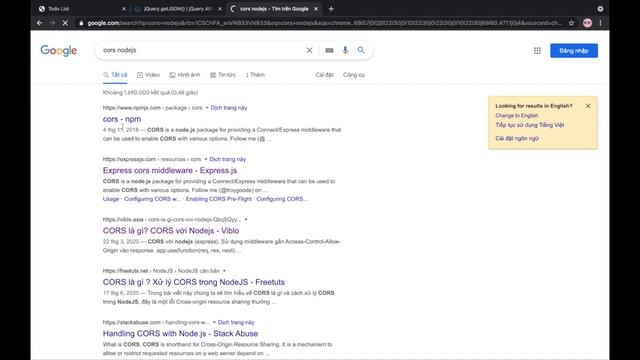Open the Chrome three-dot menu
The height and width of the screenshot is (360, 640).
(x=600, y=23)
